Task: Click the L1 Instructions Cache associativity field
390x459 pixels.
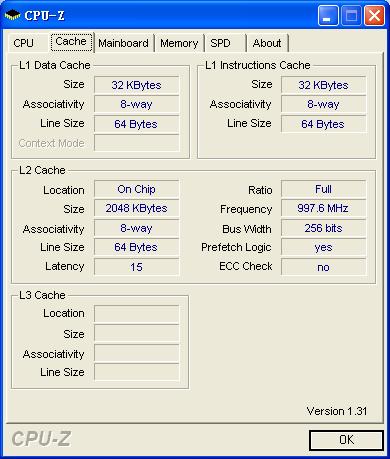Action: (x=323, y=104)
